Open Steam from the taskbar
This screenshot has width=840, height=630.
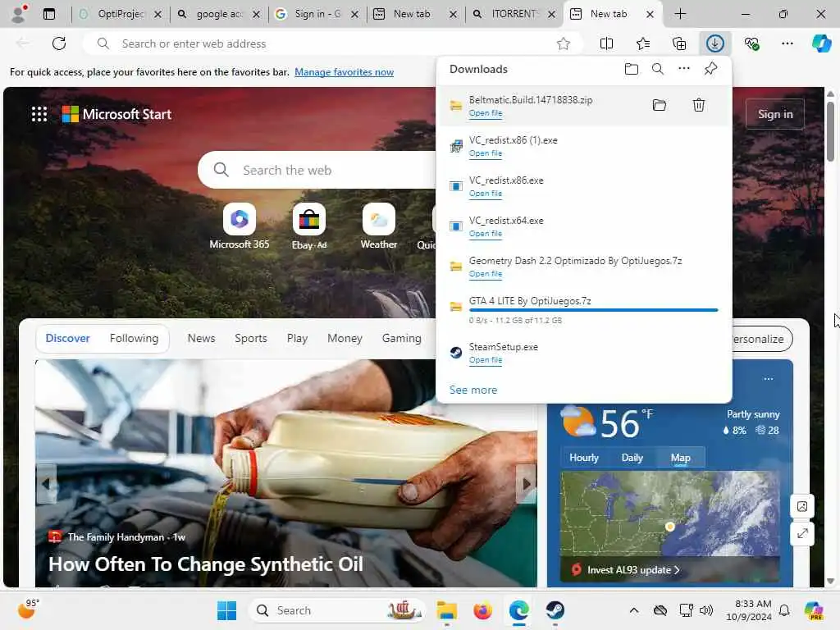pyautogui.click(x=555, y=610)
